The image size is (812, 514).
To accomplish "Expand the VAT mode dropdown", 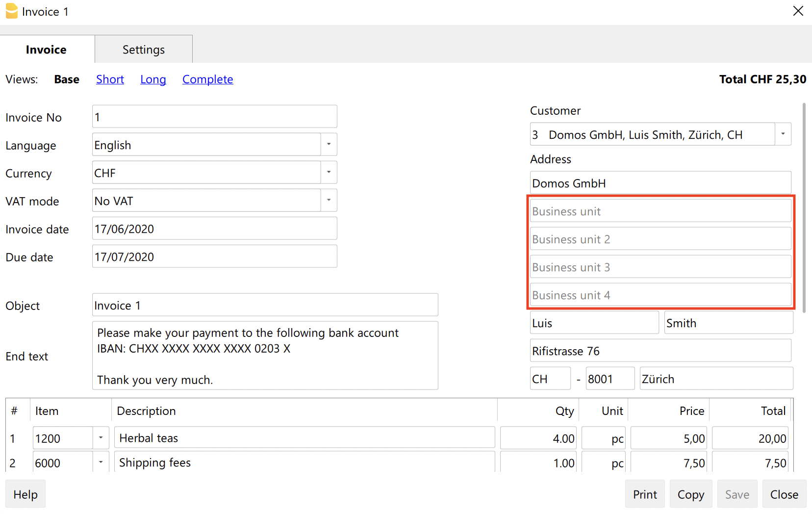I will (x=329, y=201).
